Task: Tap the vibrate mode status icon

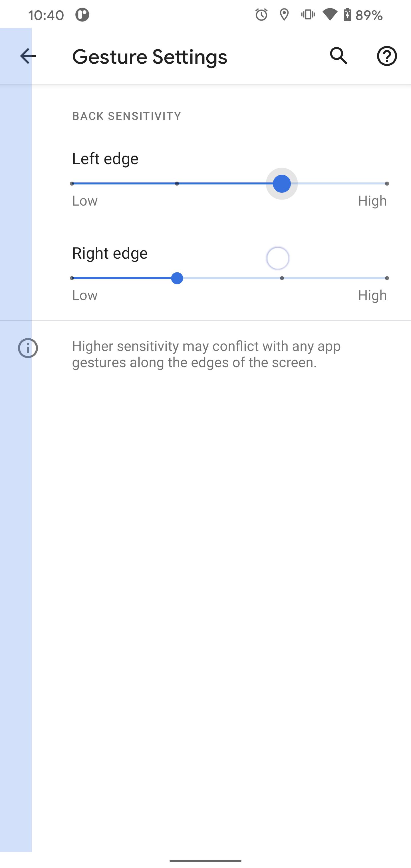Action: pos(308,15)
